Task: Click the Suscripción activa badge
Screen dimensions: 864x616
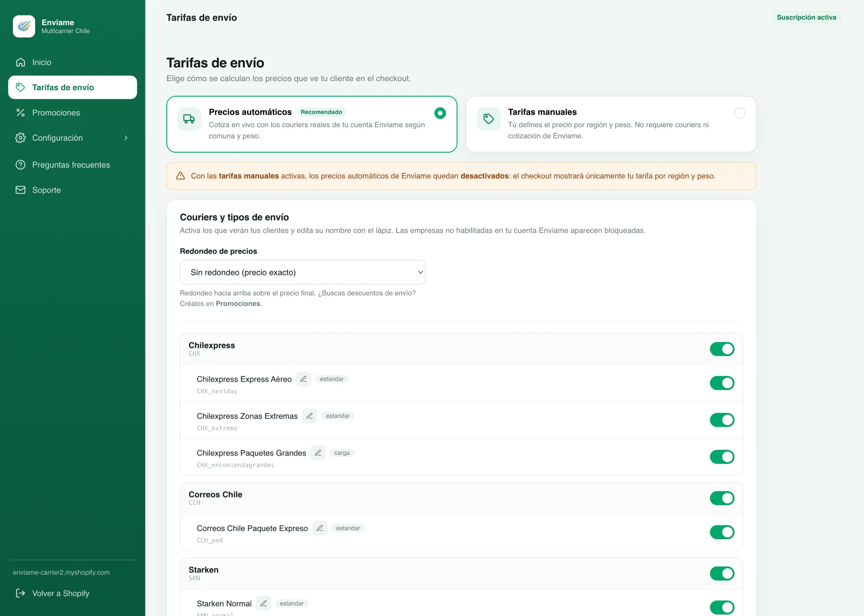Action: pos(806,17)
